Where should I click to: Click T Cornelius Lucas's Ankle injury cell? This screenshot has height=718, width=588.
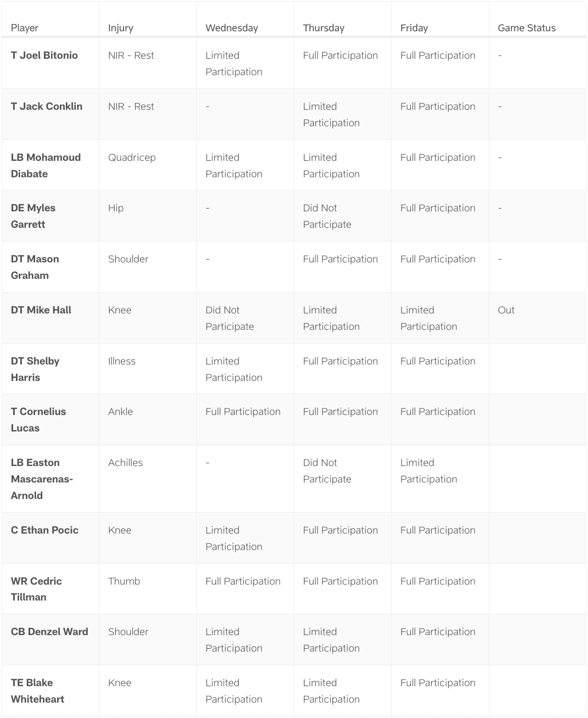121,412
